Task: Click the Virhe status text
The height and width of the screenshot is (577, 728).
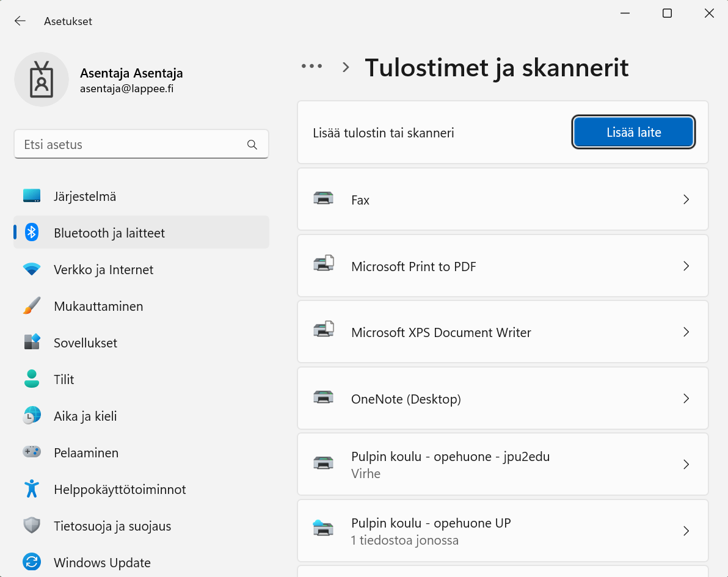Action: (366, 473)
